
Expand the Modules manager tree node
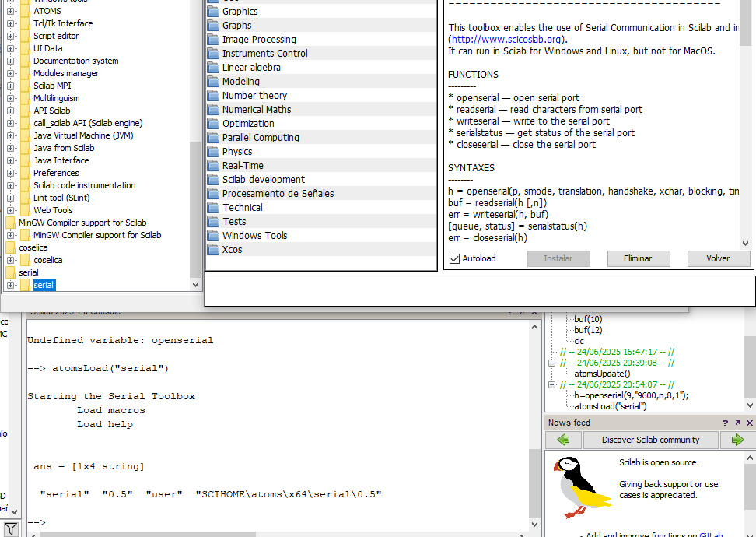click(x=11, y=73)
